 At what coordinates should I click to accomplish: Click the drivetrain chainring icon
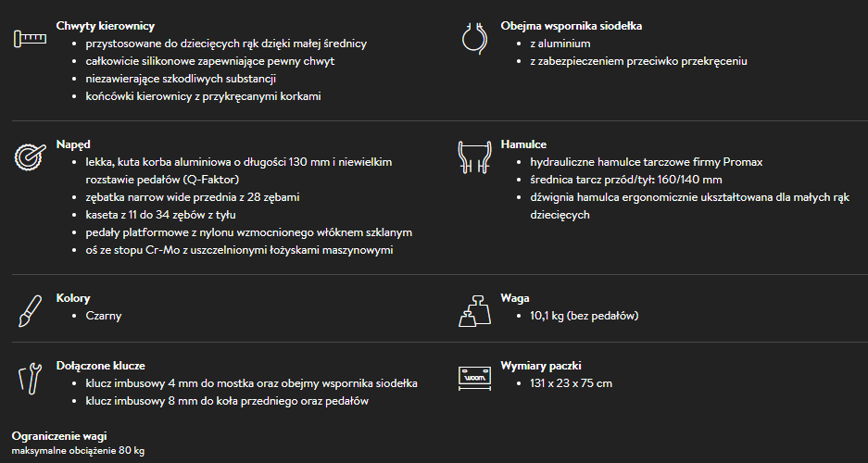[30, 157]
